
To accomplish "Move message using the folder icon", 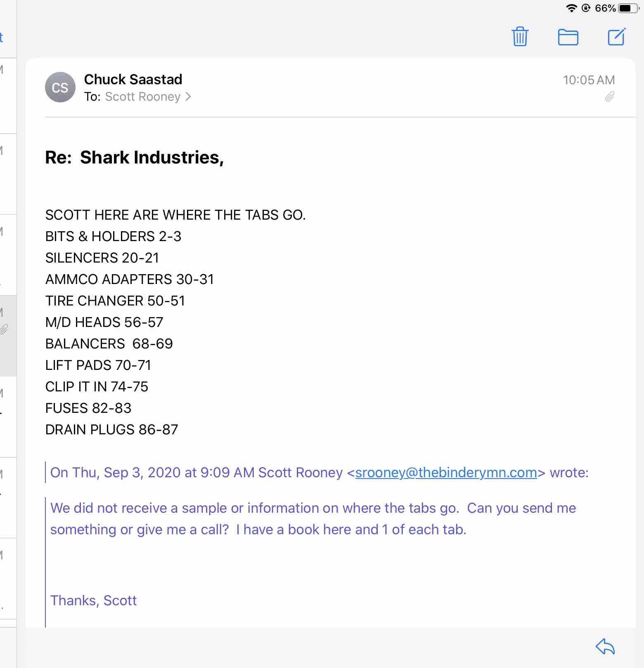I will (x=568, y=37).
